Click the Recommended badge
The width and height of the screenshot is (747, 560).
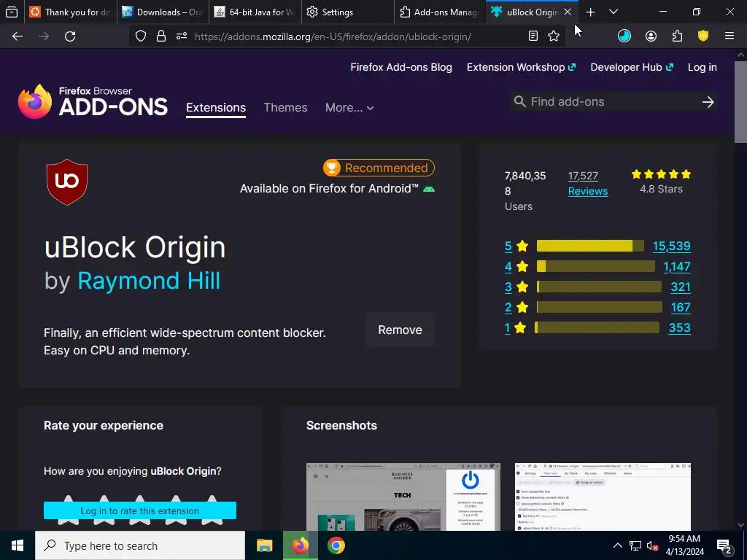[379, 168]
